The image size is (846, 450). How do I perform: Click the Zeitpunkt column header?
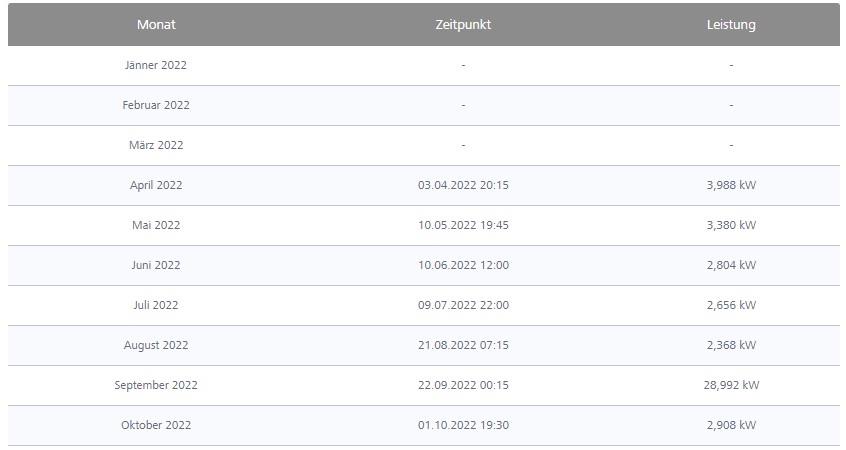click(x=463, y=25)
